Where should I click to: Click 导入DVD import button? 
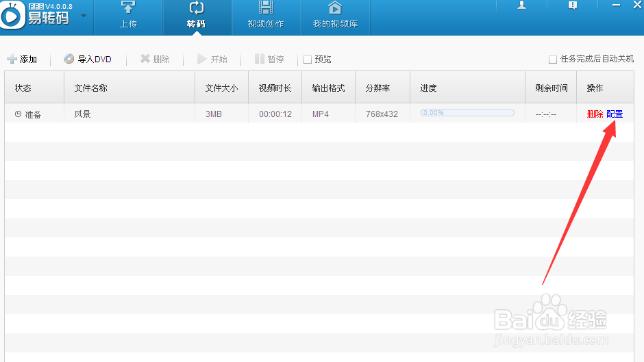point(88,59)
